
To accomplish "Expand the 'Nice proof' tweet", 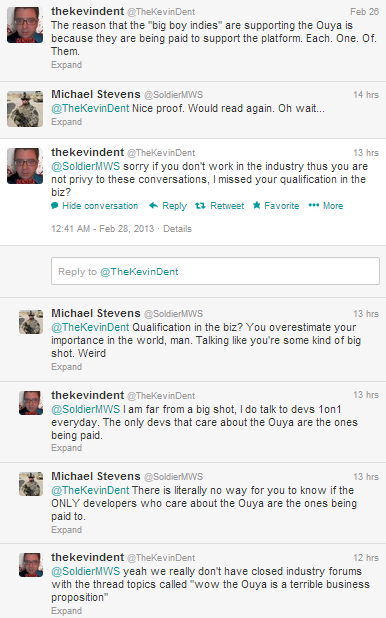I will click(x=67, y=122).
